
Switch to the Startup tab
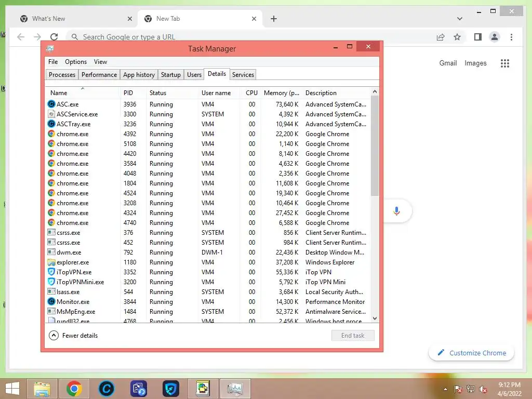170,75
